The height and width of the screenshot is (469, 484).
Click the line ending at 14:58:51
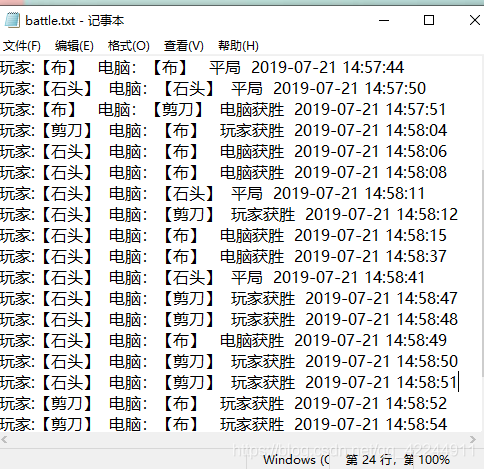coord(229,383)
